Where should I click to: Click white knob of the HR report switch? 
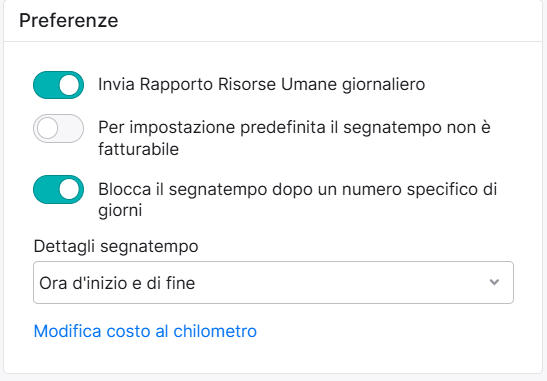tap(69, 85)
